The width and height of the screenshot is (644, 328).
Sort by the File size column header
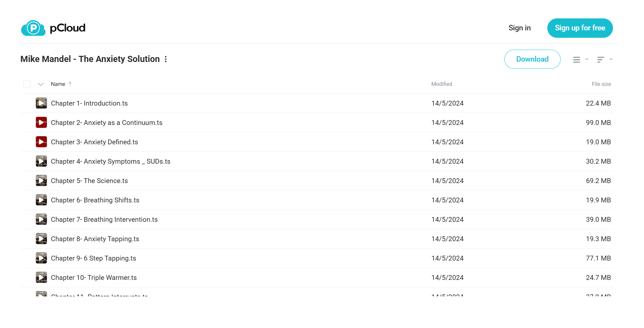pyautogui.click(x=601, y=84)
